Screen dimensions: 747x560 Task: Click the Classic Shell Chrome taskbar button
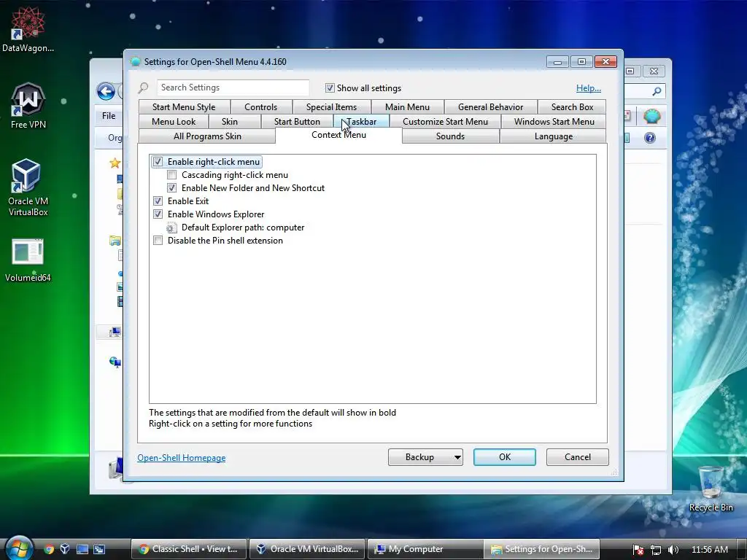pos(189,549)
